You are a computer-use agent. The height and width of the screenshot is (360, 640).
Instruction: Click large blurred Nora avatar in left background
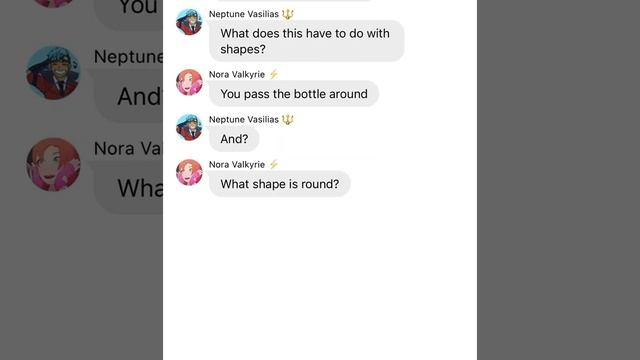pos(53,164)
